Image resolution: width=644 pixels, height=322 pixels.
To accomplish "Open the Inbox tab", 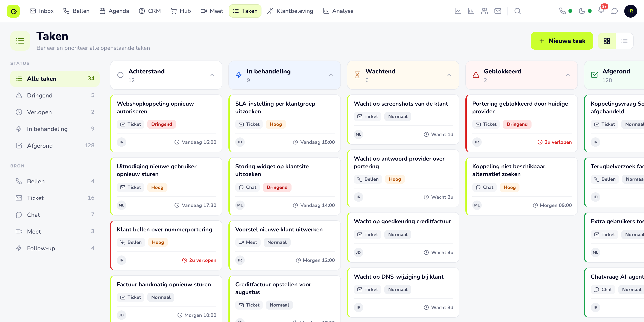I will pos(42,11).
